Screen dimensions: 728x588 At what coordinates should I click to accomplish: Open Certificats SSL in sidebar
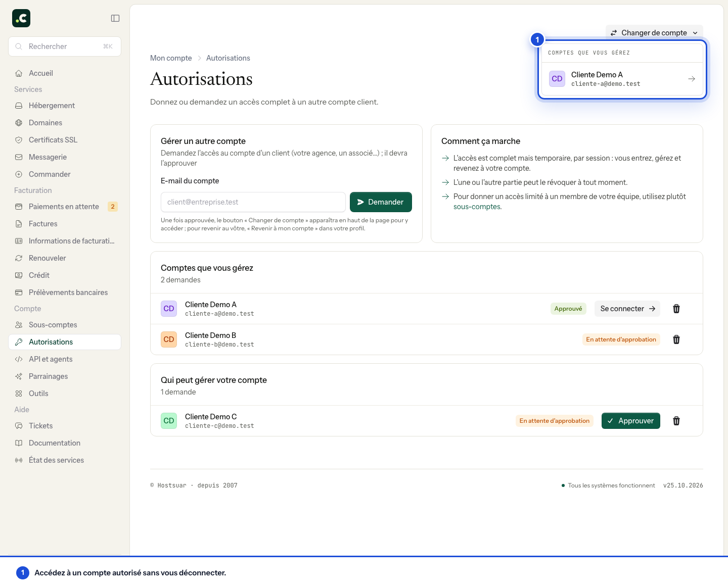pyautogui.click(x=65, y=140)
